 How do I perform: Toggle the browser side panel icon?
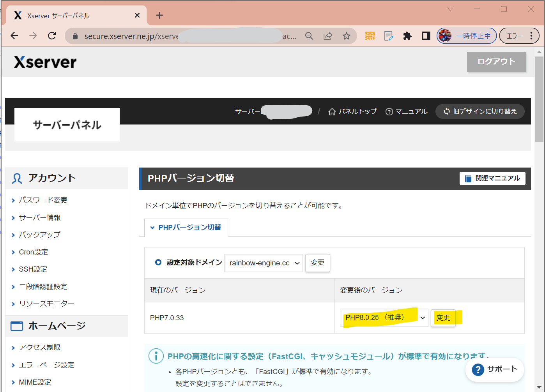(426, 36)
